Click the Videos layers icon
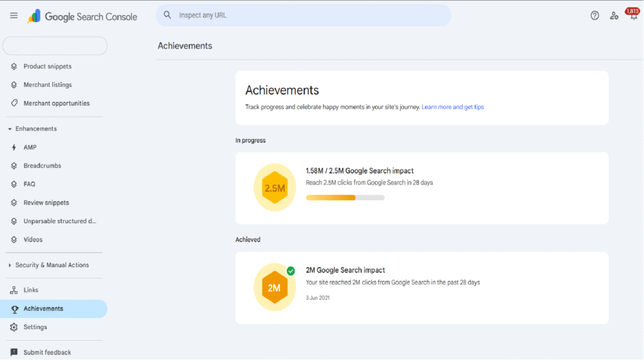 pos(14,239)
